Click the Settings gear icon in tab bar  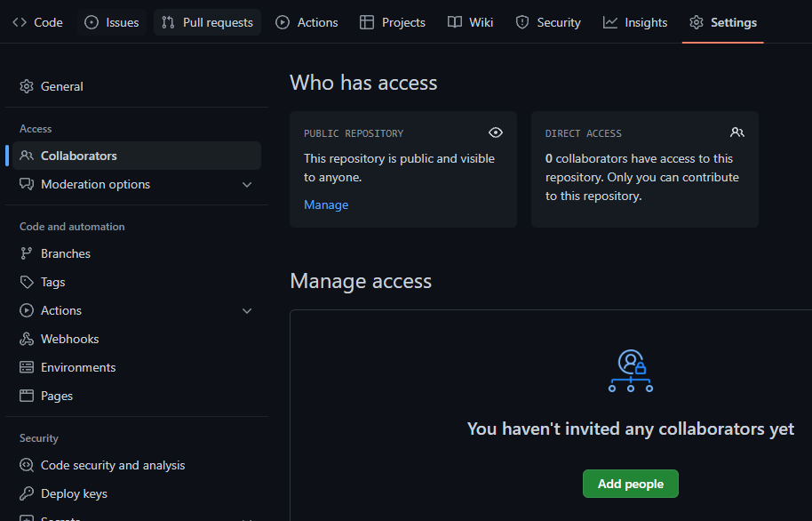(697, 22)
